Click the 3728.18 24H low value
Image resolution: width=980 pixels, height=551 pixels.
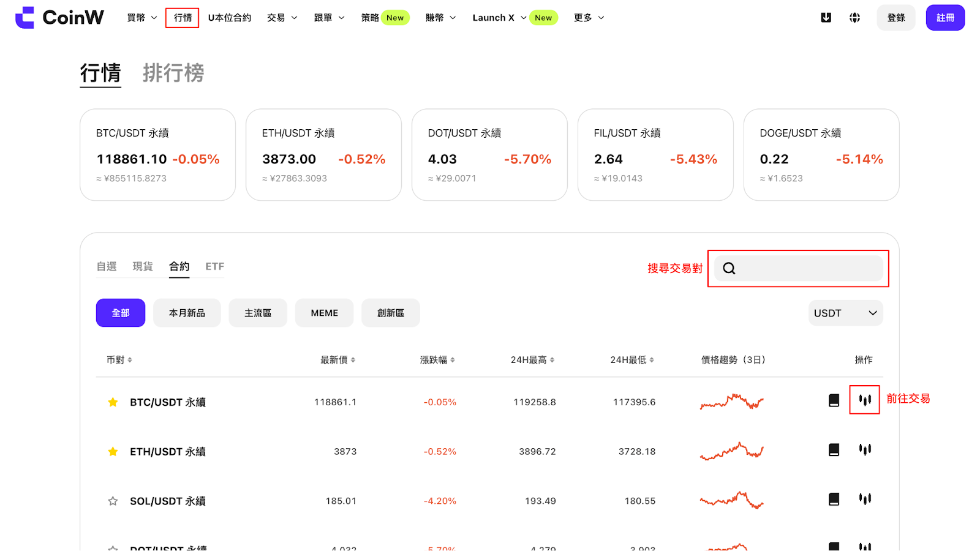637,452
